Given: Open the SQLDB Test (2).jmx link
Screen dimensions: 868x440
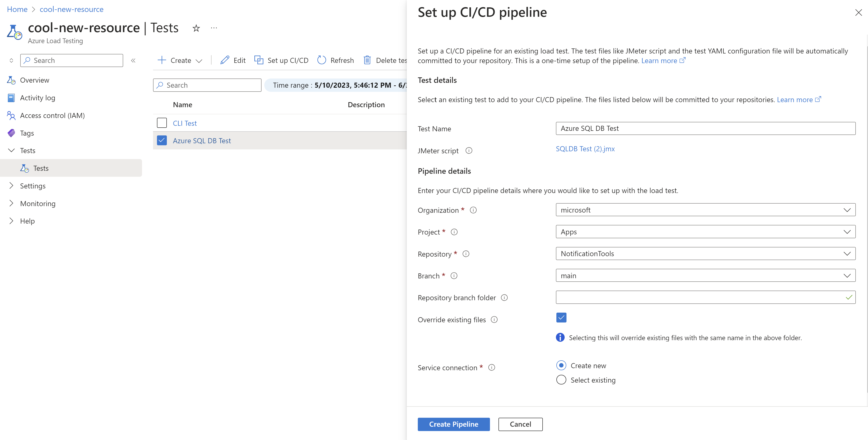Looking at the screenshot, I should [x=585, y=149].
